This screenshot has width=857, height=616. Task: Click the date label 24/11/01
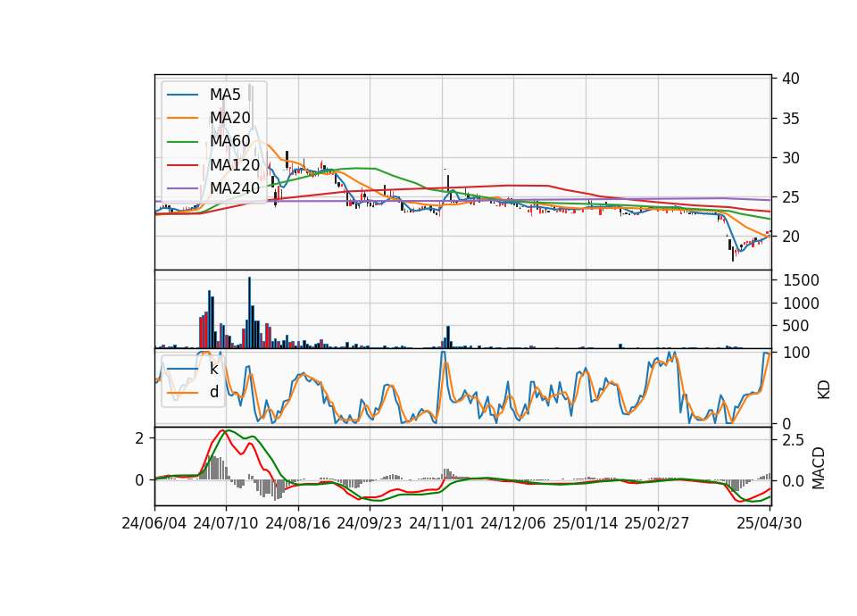click(x=442, y=523)
